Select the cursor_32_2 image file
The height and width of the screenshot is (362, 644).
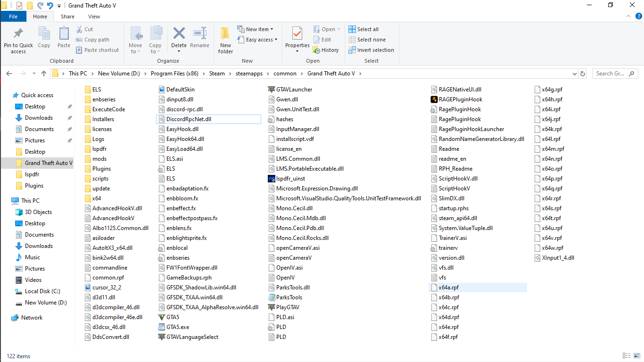coord(102,288)
